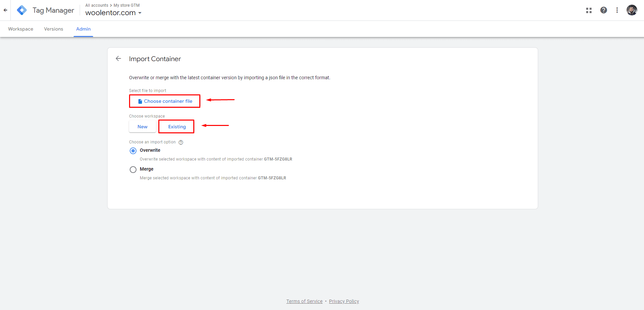Select New under Choose workspace

point(142,127)
